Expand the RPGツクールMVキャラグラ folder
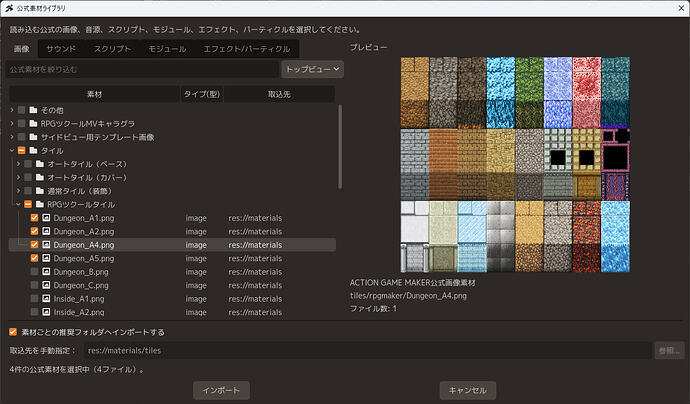Screen dimensions: 690x404 pos(12,124)
